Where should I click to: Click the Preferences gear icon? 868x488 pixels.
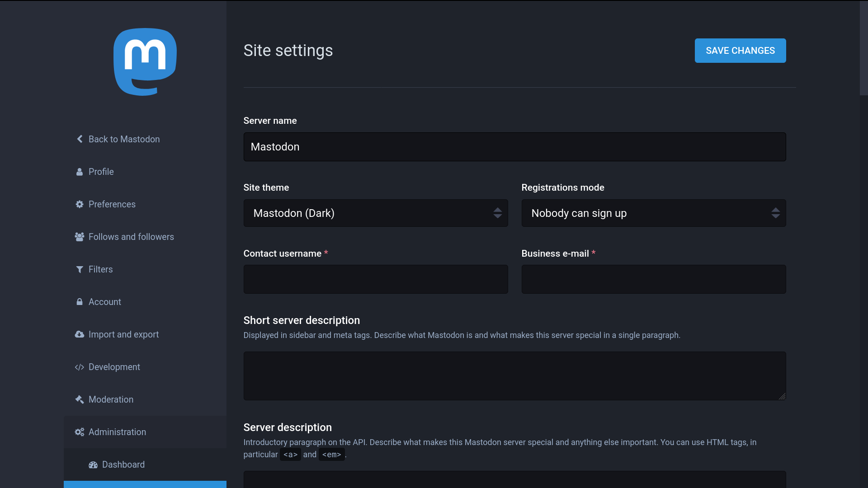[80, 204]
